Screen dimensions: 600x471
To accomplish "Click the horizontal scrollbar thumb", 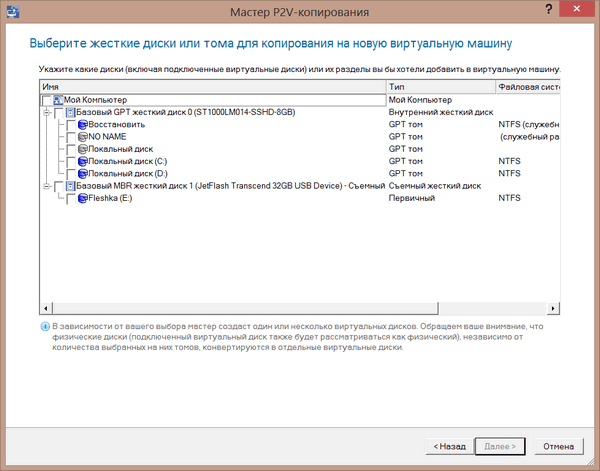I will pyautogui.click(x=245, y=308).
